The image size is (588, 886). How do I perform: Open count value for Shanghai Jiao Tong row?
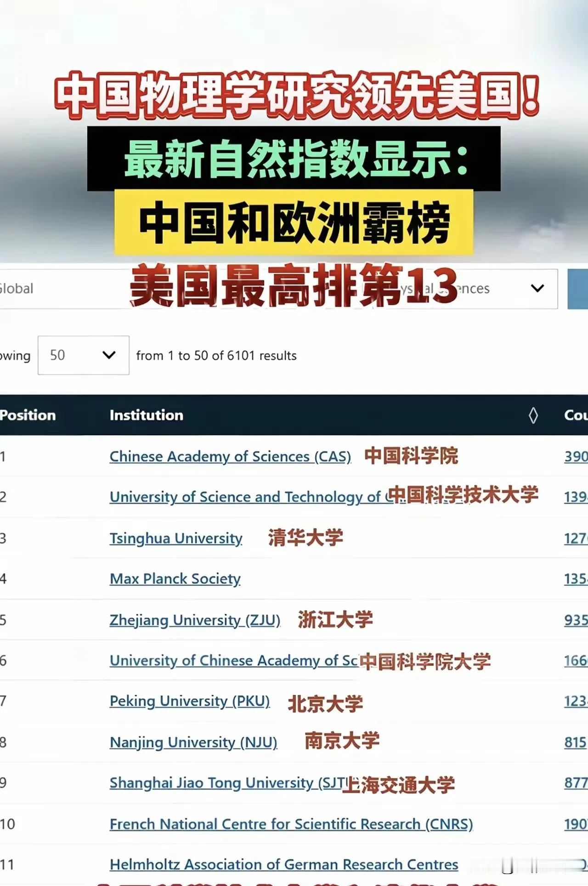click(x=576, y=783)
